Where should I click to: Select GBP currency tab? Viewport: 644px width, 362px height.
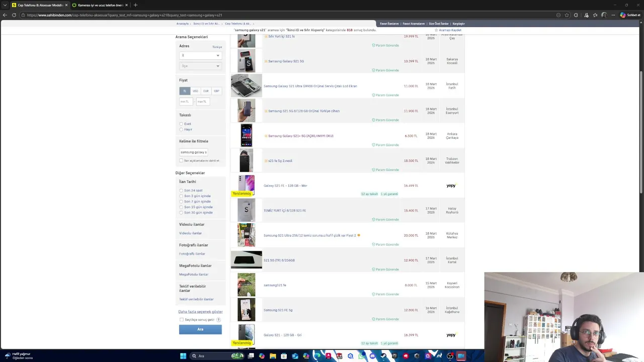(216, 91)
